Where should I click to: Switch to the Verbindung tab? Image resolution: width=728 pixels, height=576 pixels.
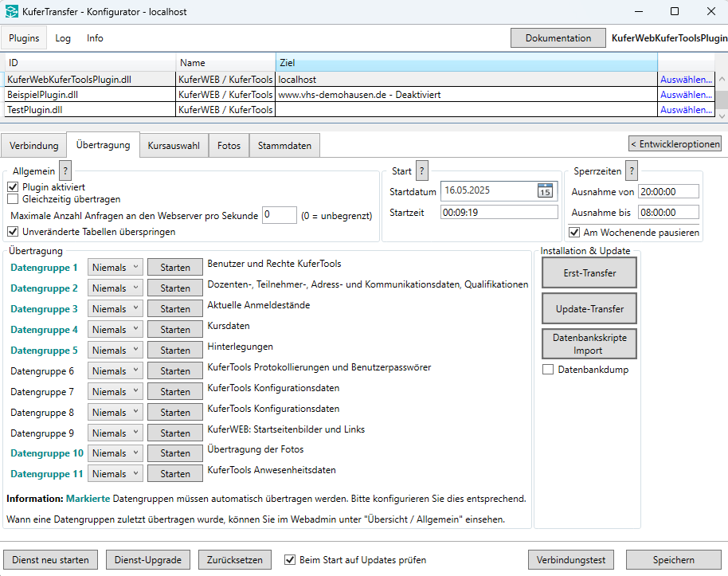click(x=34, y=146)
